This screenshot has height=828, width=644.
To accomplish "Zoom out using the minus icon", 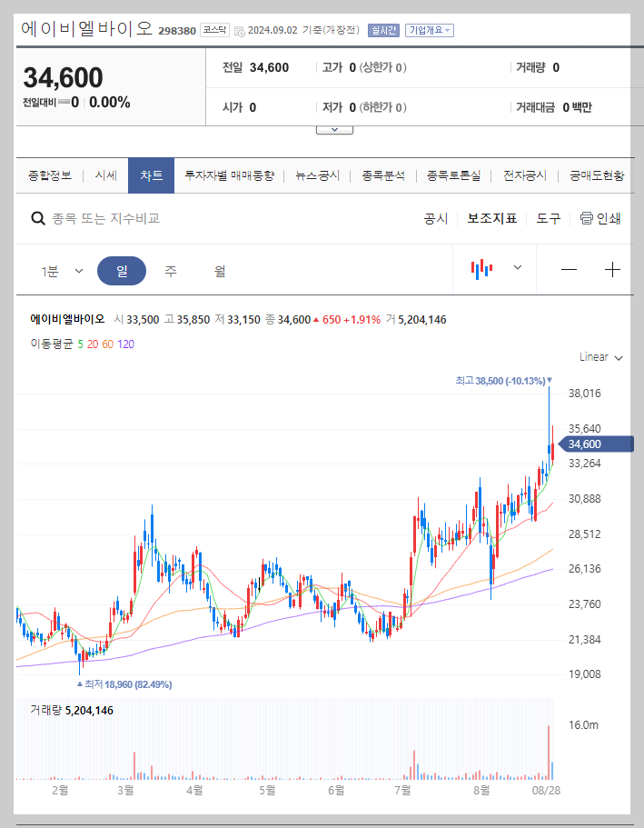I will [570, 270].
